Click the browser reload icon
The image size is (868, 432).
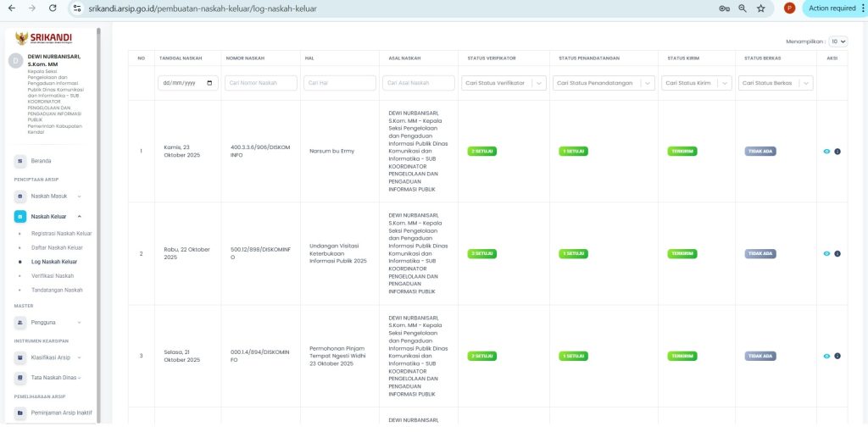click(53, 8)
